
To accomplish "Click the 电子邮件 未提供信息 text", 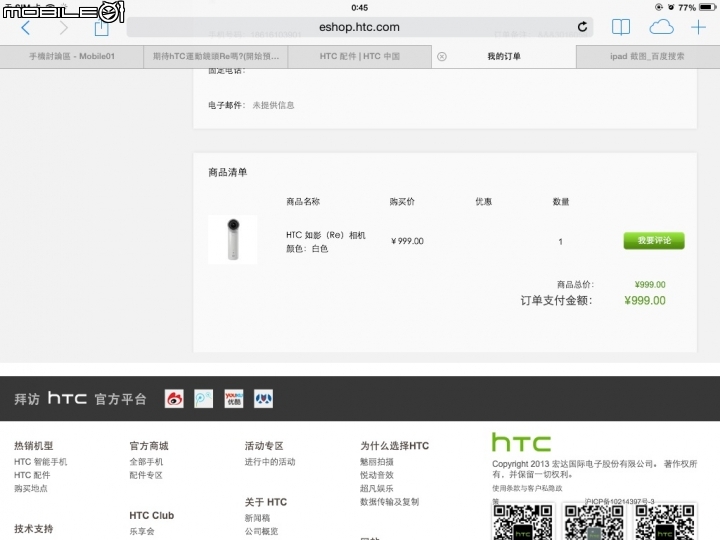I will pyautogui.click(x=251, y=105).
